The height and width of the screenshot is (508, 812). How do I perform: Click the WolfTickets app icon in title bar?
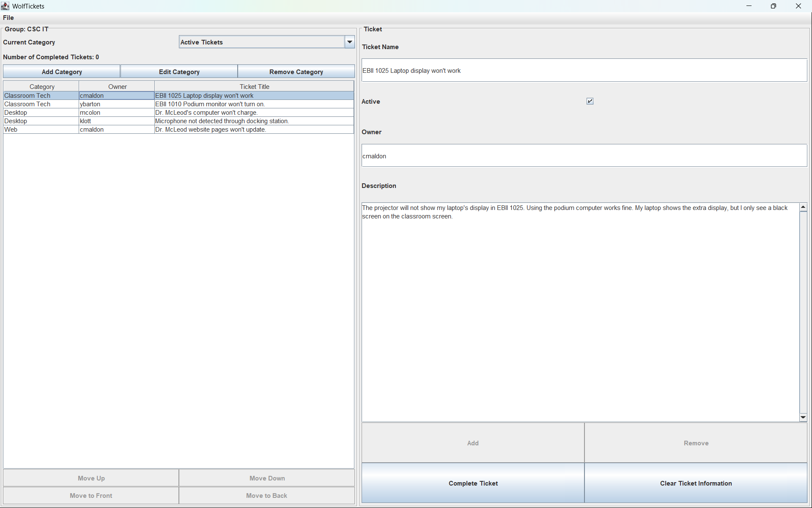[x=5, y=6]
